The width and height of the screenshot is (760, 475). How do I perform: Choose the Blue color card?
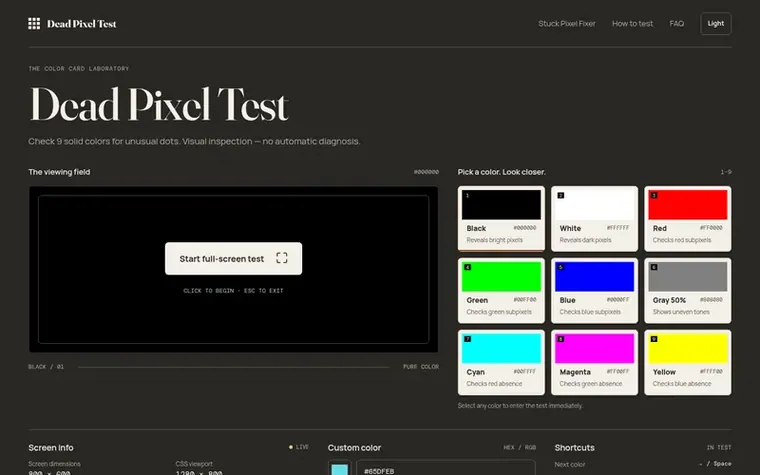(x=594, y=290)
